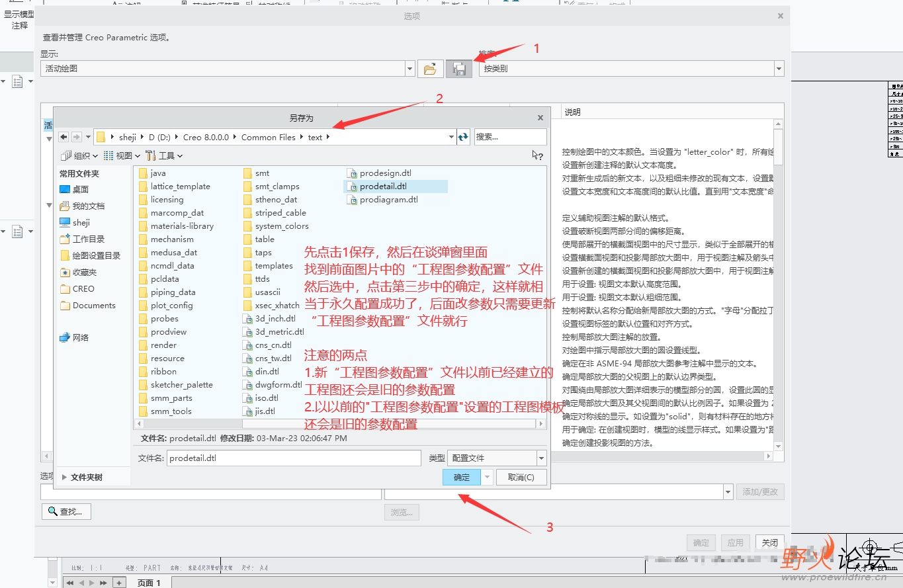Select the cns_tw.dtl file
Screen dimensions: 903x588
click(267, 358)
